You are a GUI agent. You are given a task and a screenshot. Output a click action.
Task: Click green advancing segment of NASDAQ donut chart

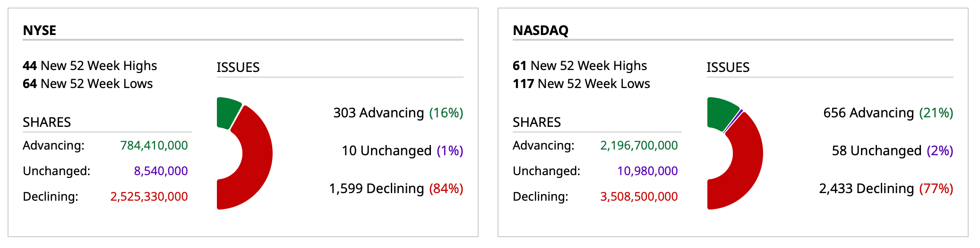click(x=720, y=113)
